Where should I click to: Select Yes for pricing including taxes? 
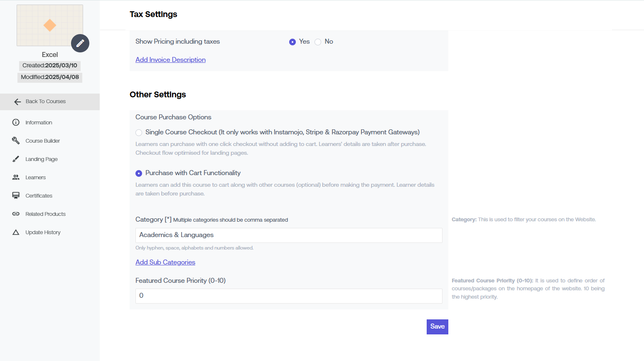point(293,42)
